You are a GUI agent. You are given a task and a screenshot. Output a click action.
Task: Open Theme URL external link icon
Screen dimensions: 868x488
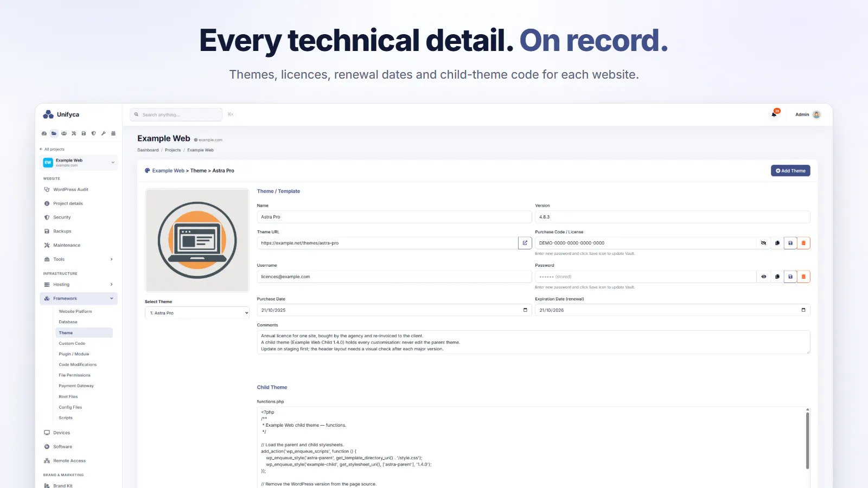525,243
